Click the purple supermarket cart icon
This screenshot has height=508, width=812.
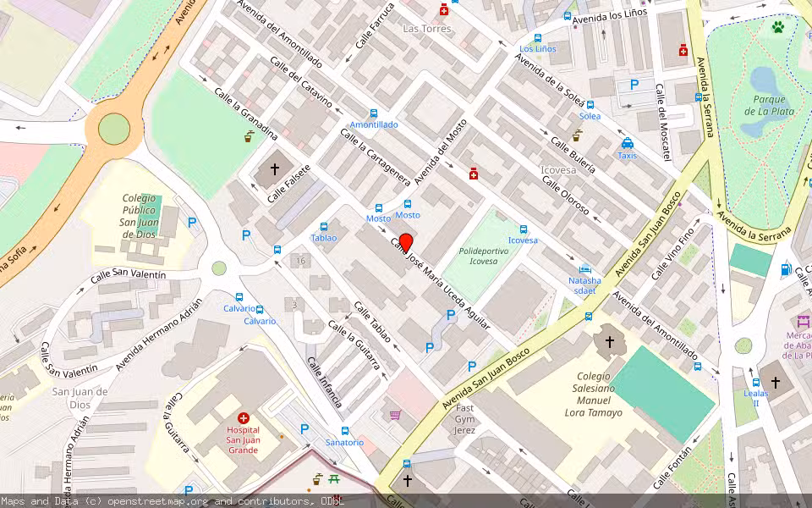395,415
